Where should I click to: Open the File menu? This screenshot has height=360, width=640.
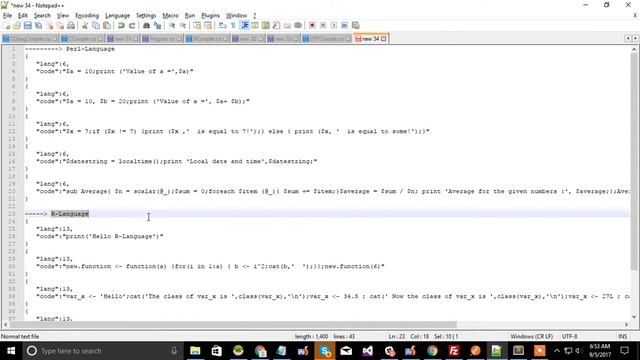(7, 16)
